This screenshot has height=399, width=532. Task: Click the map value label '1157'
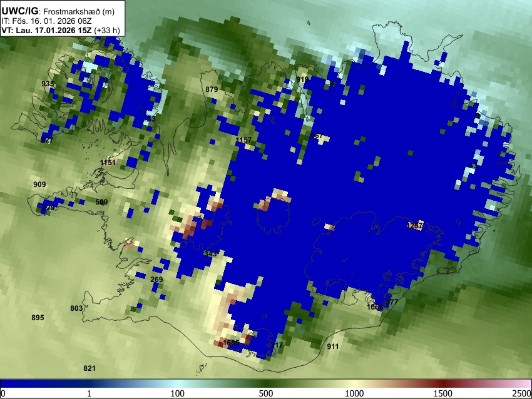[243, 139]
